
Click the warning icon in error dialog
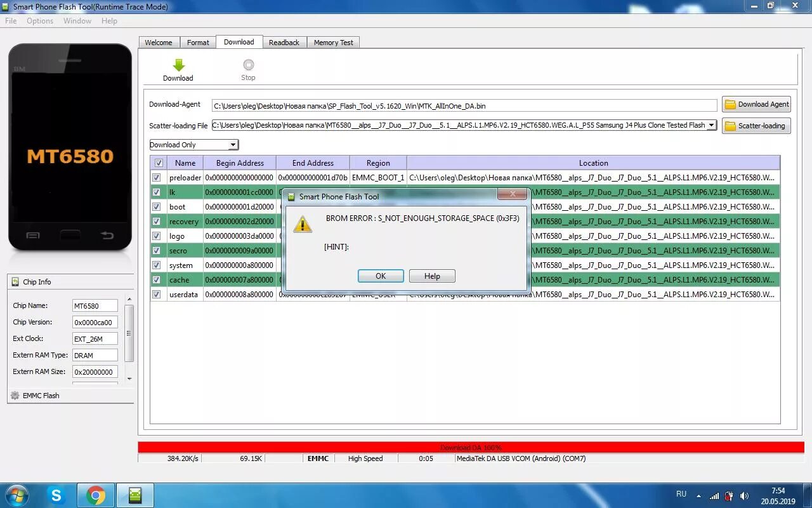[303, 224]
